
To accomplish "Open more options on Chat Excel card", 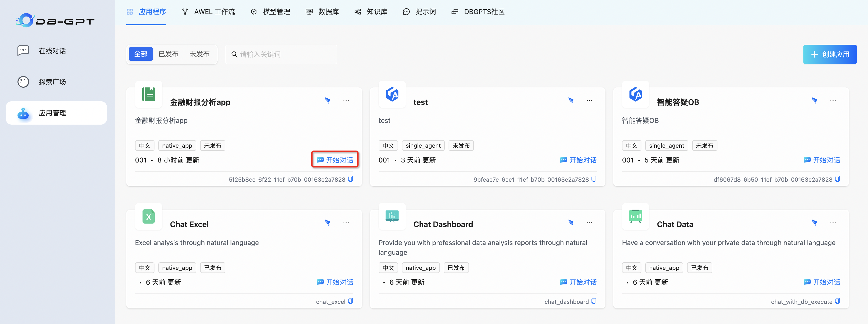I will 346,222.
